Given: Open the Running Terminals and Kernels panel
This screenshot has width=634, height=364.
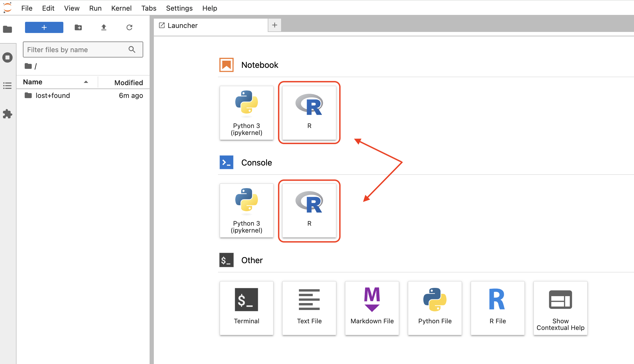Looking at the screenshot, I should tap(7, 57).
